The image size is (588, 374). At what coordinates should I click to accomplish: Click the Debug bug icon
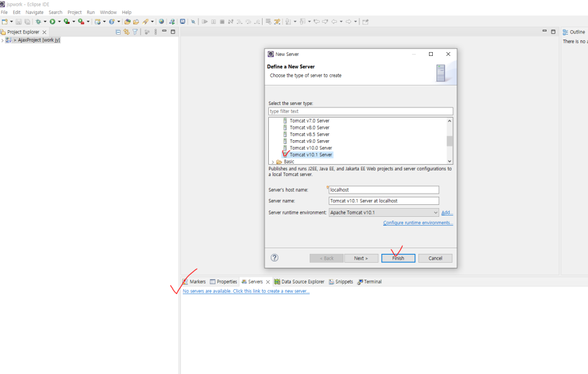(38, 22)
